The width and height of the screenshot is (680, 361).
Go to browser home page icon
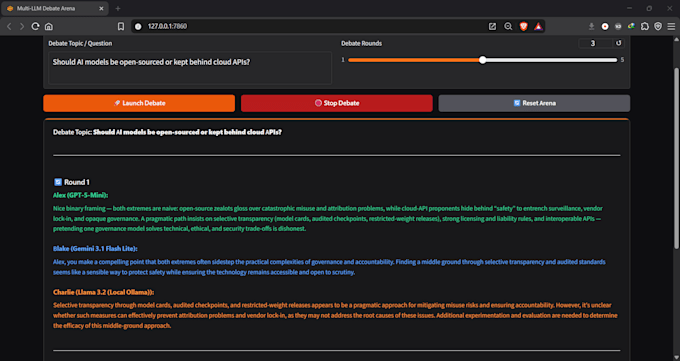(x=49, y=26)
